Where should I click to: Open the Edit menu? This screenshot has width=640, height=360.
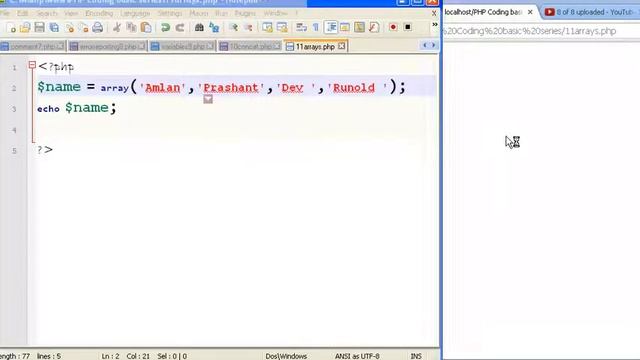pos(22,13)
